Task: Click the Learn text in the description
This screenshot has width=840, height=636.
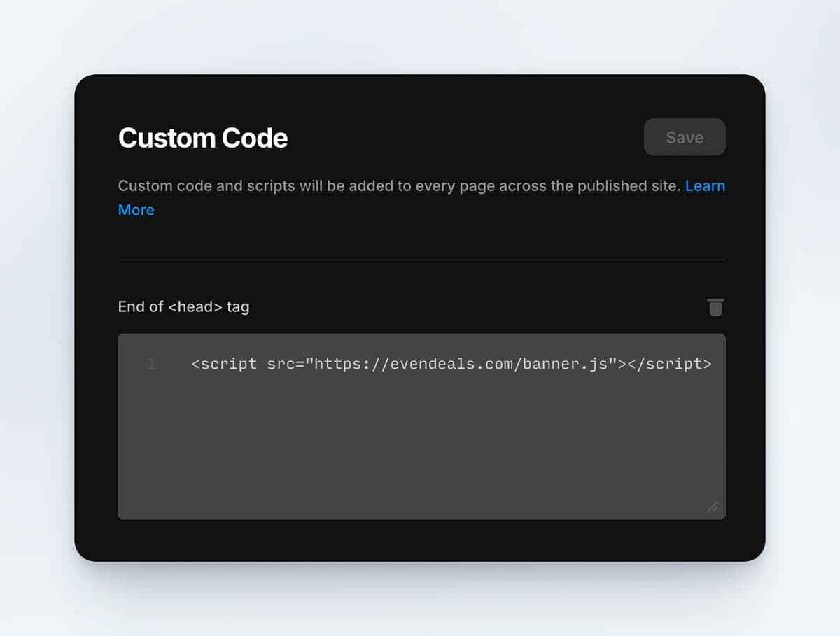Action: pyautogui.click(x=706, y=185)
